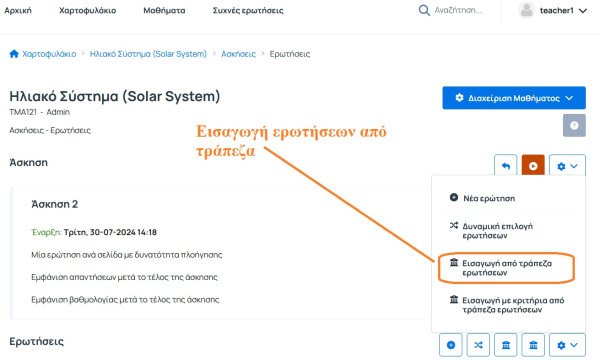Click the second bank icon in Ερωτήσεις toolbar
600x360 pixels.
point(533,345)
